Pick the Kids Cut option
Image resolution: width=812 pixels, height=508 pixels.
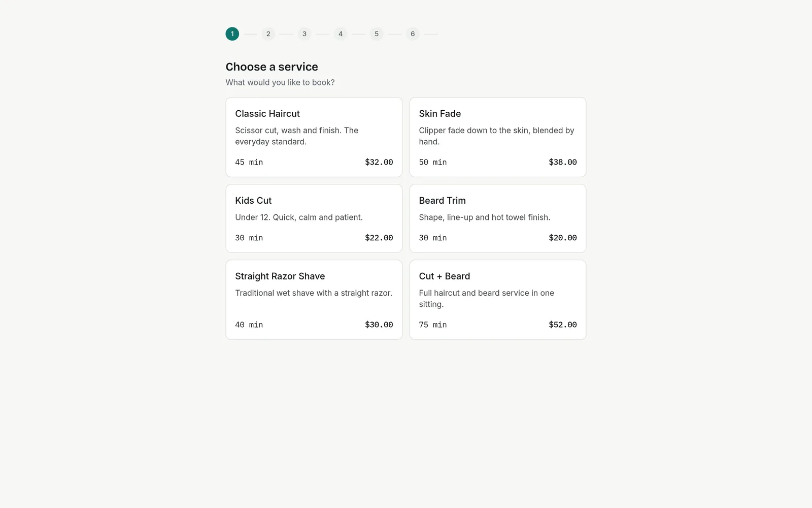pos(314,218)
